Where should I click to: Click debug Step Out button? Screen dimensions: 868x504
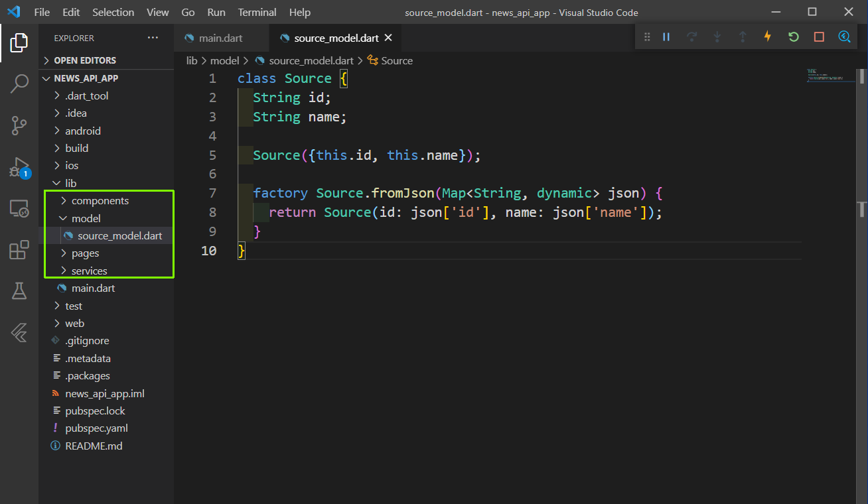tap(743, 36)
